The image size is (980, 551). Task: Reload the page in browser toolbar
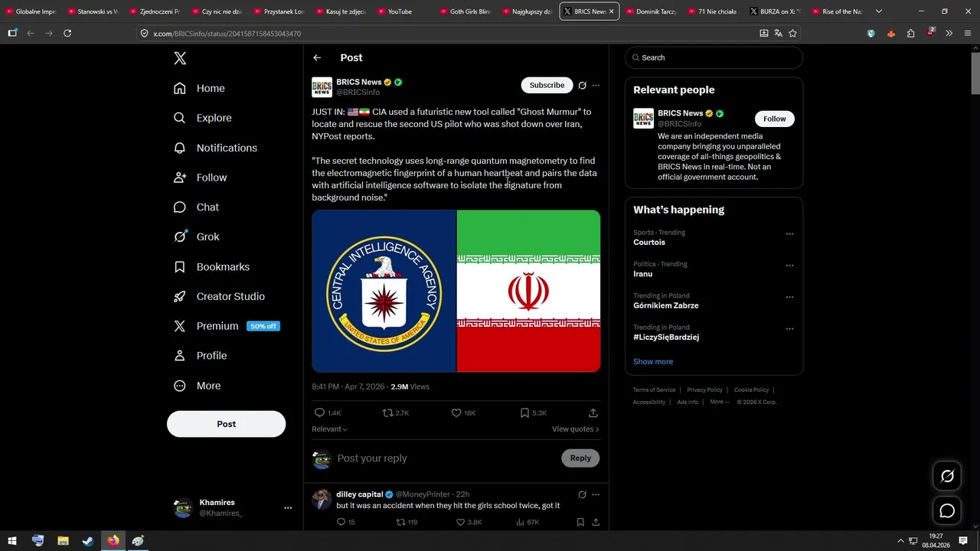tap(67, 33)
